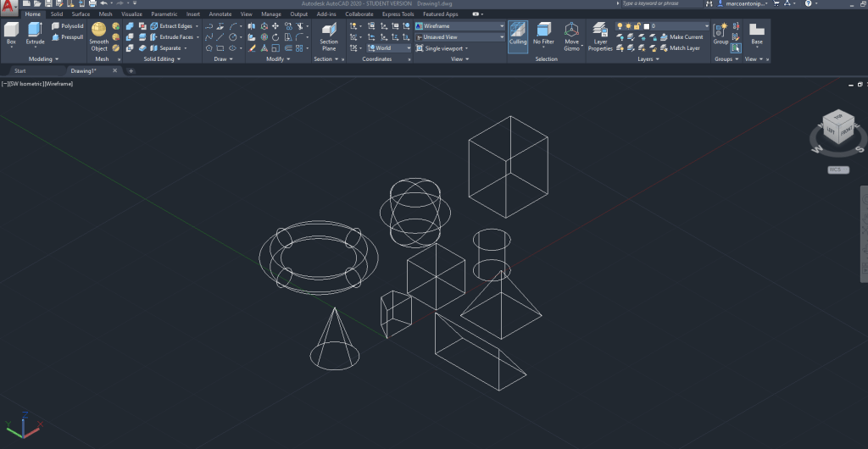
Task: Switch to the Visualize ribbon tab
Action: pos(131,14)
